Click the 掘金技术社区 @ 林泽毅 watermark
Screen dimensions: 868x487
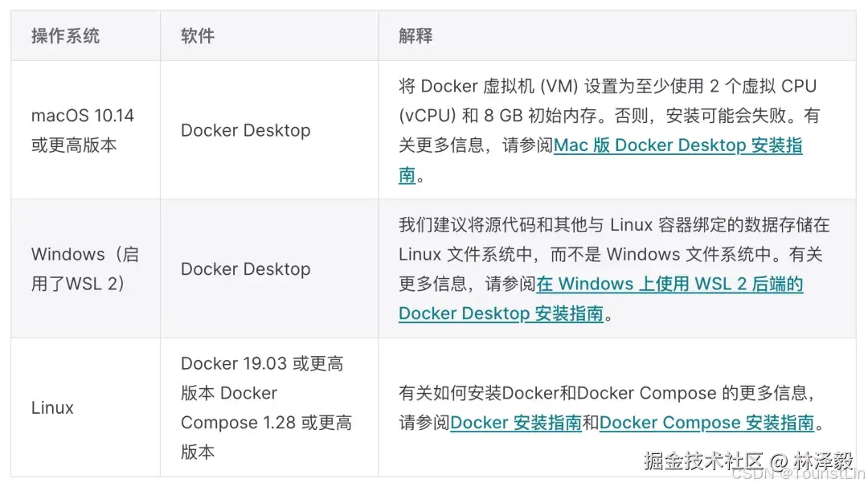748,460
